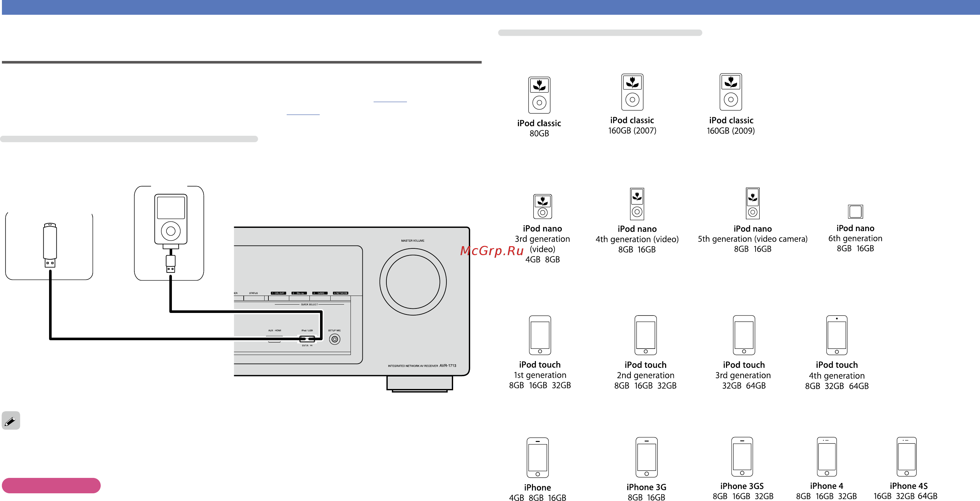Click the square iPod nano 6th generation icon

(x=855, y=211)
